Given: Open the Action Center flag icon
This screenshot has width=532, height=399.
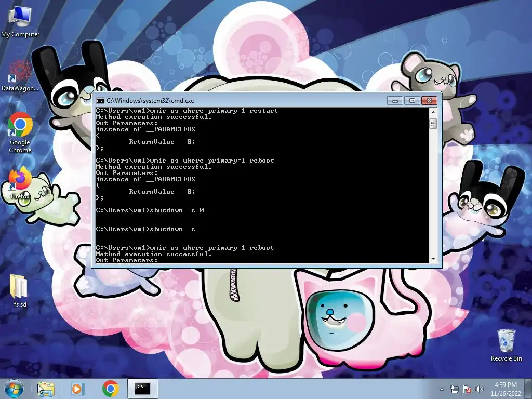Looking at the screenshot, I should [x=467, y=389].
